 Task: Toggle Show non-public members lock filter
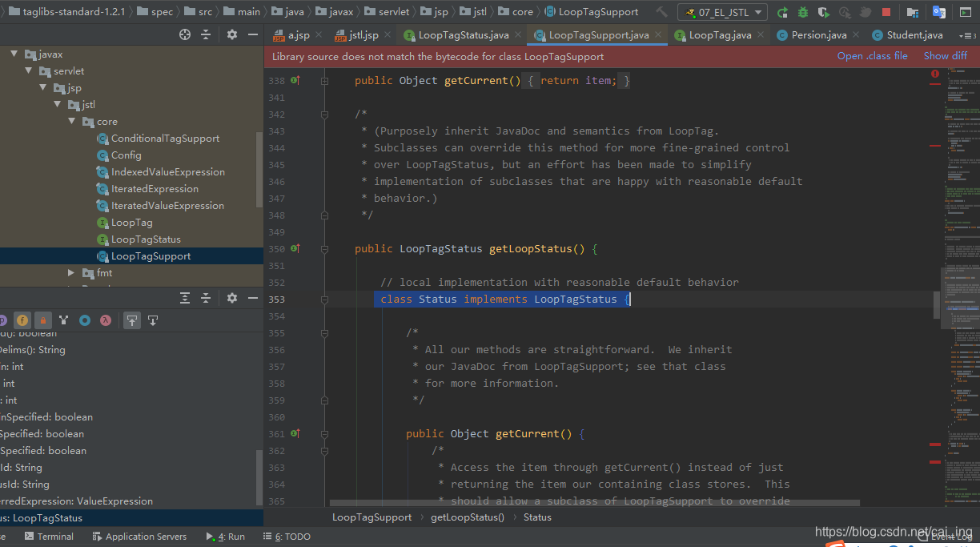43,320
